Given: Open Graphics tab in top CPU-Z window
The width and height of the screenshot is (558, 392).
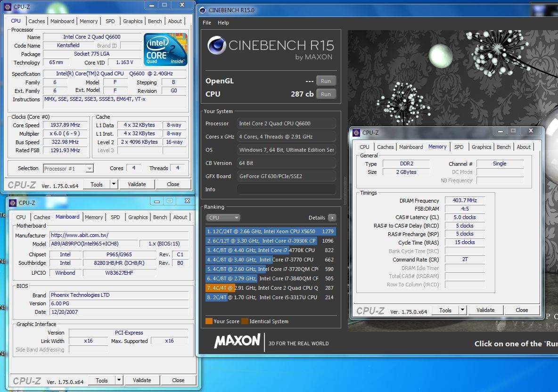Looking at the screenshot, I should 133,21.
